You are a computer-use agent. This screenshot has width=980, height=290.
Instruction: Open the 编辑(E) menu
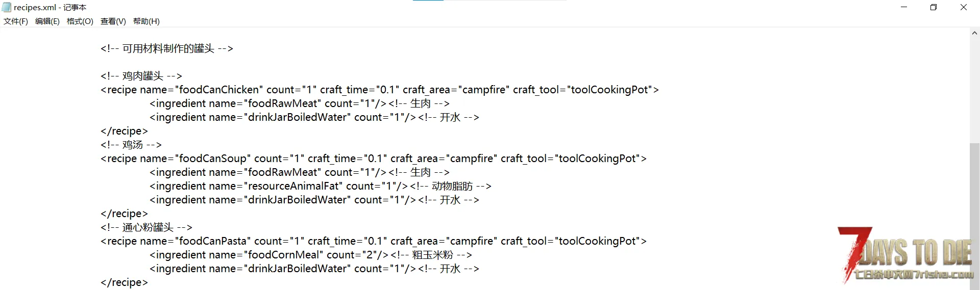(47, 21)
